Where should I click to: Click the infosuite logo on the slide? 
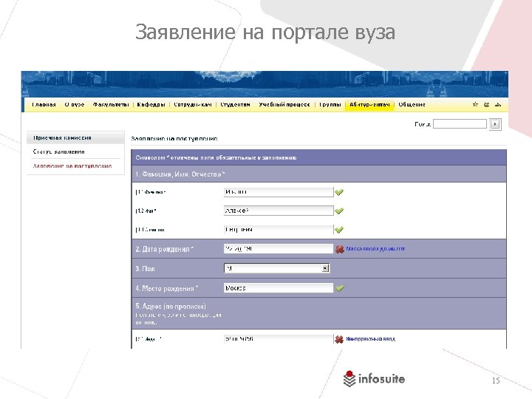(x=374, y=378)
